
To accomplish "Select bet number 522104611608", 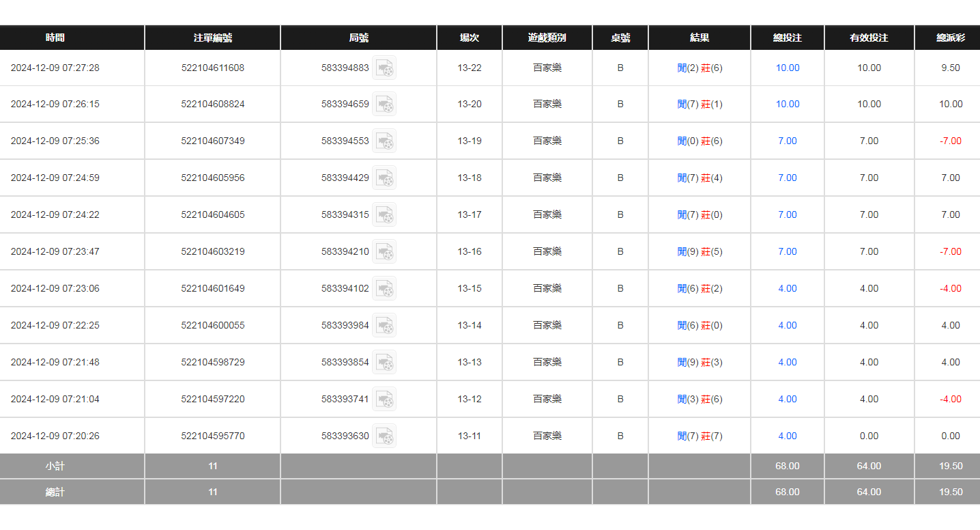I will (212, 68).
